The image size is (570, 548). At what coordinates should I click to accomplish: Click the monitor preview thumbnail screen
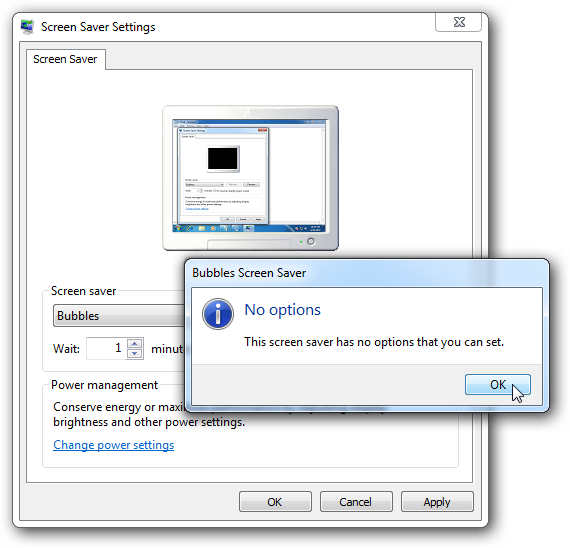(249, 176)
